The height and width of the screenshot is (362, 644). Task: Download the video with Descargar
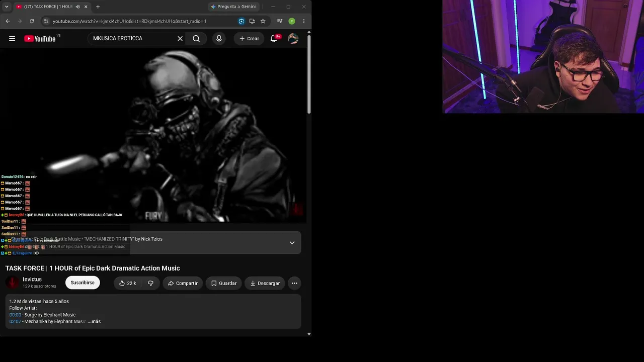[x=265, y=283]
